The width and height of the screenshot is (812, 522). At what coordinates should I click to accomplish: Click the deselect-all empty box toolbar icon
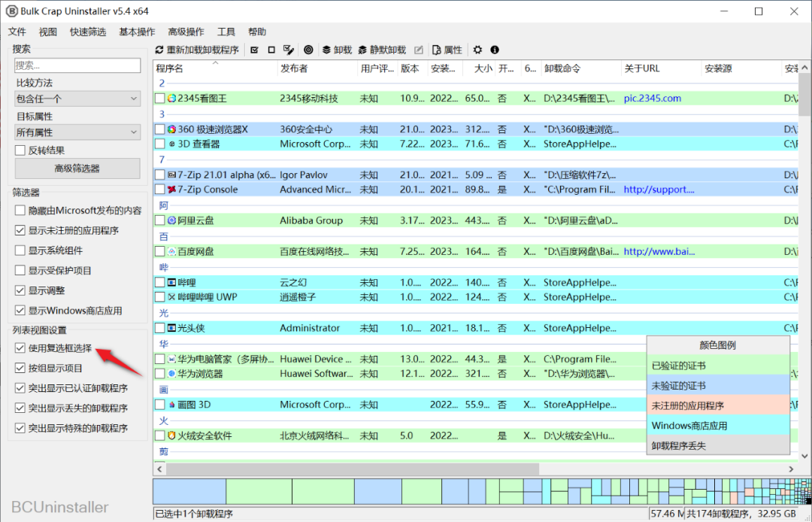[271, 50]
